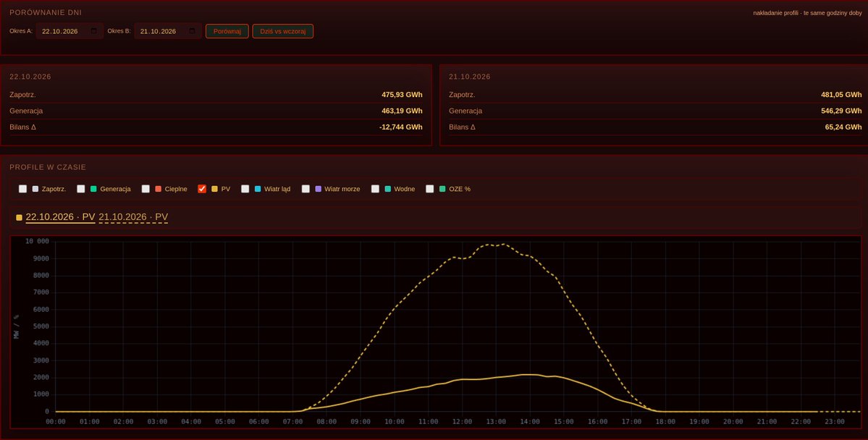Image resolution: width=868 pixels, height=440 pixels.
Task: Click the 21.10.2026 summary card title
Action: (x=470, y=77)
